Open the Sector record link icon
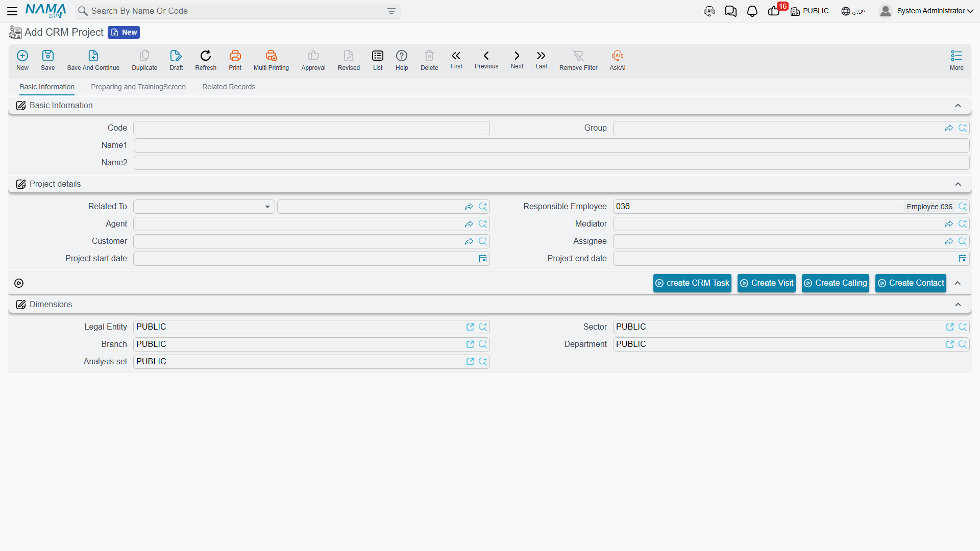980x551 pixels. pyautogui.click(x=950, y=327)
